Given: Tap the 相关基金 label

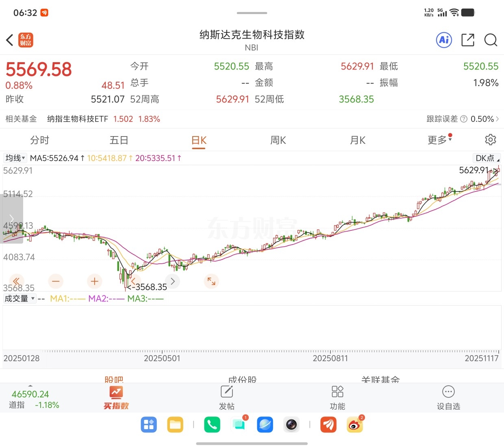Looking at the screenshot, I should [x=21, y=119].
